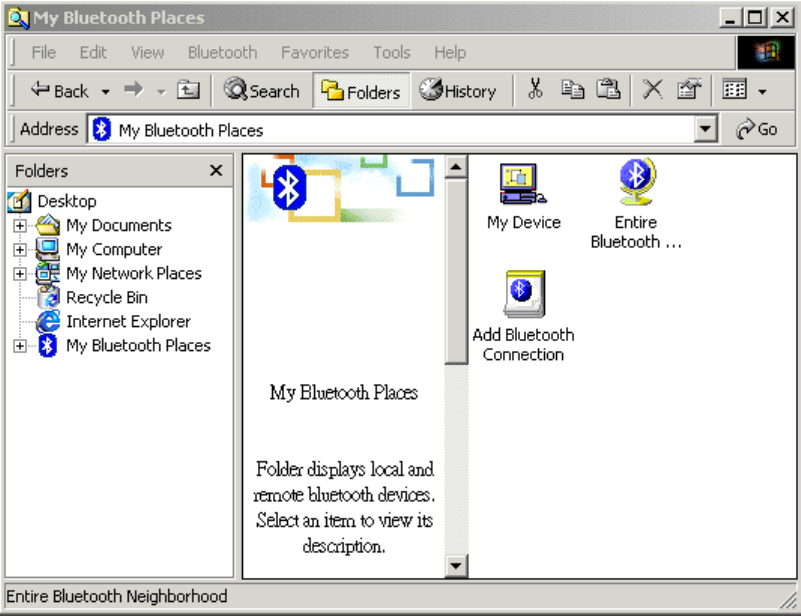Click the Windows logo throbber
The width and height of the screenshot is (801, 616).
point(766,52)
